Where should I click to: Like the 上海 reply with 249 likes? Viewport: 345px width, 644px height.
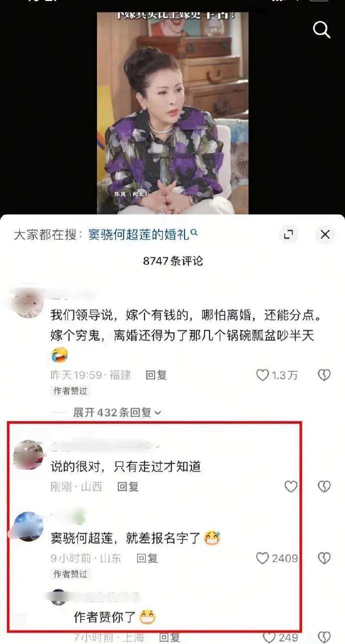click(x=269, y=637)
